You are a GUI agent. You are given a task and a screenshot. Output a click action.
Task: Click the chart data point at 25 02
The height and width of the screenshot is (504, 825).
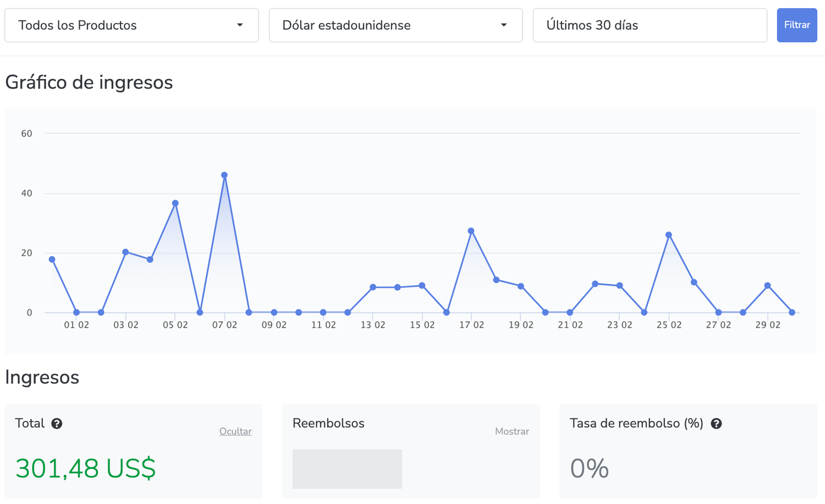pyautogui.click(x=669, y=235)
